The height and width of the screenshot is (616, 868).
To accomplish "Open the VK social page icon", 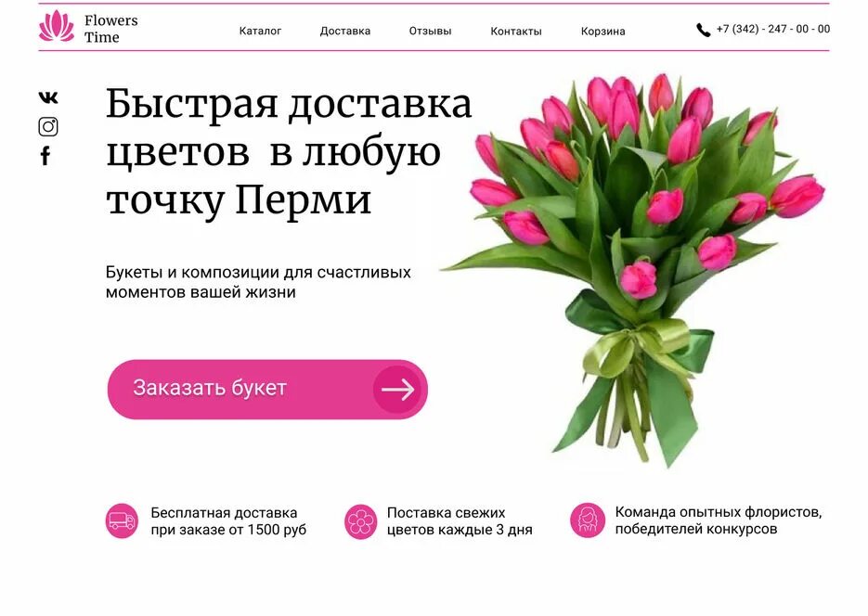I will coord(48,98).
